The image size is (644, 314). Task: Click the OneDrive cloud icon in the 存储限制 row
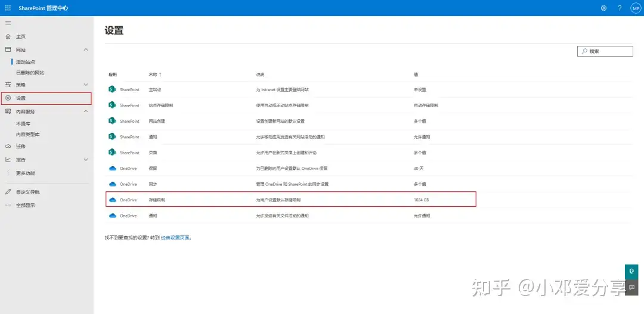(113, 200)
